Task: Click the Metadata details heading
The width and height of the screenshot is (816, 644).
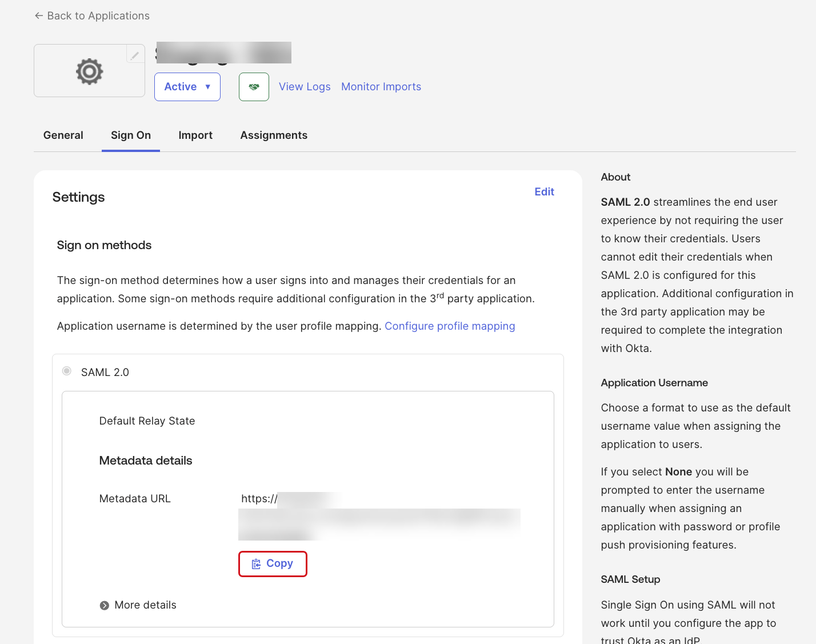Action: click(x=146, y=461)
